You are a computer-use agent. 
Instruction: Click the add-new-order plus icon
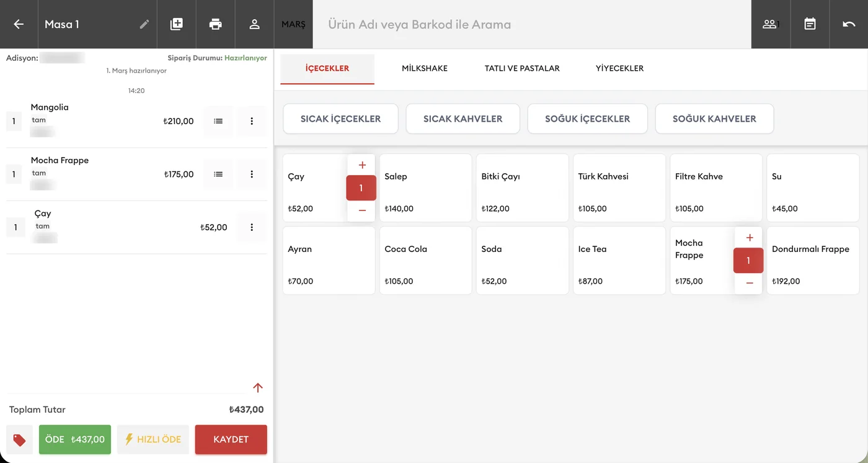click(177, 24)
